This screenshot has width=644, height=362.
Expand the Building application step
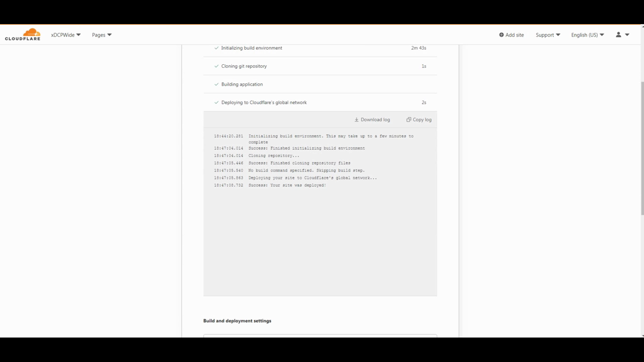click(242, 84)
